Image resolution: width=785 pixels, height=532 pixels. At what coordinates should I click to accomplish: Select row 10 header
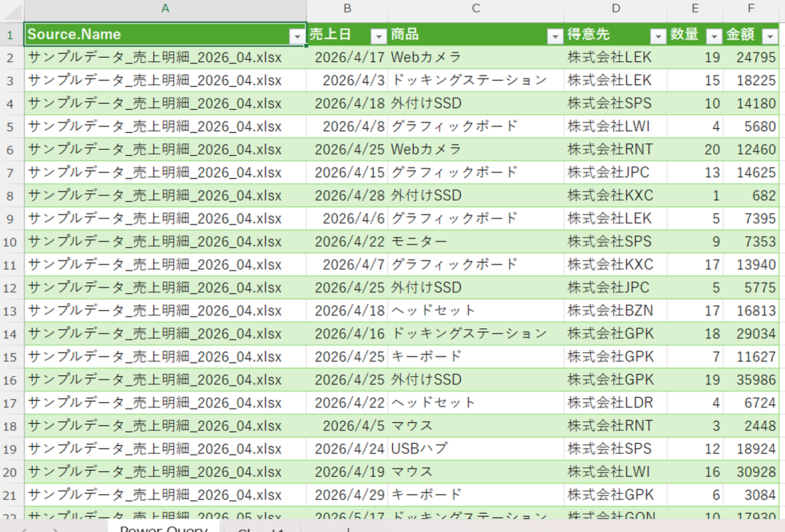coord(10,242)
